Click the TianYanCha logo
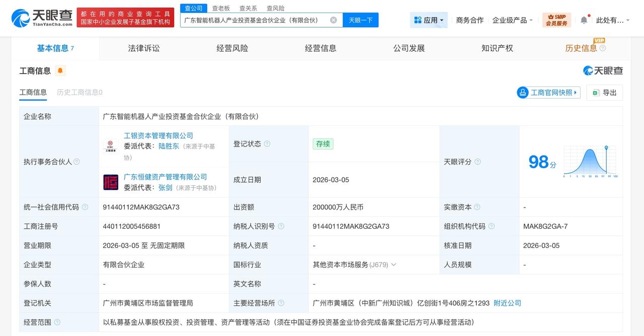Image resolution: width=644 pixels, height=336 pixels. pyautogui.click(x=34, y=18)
